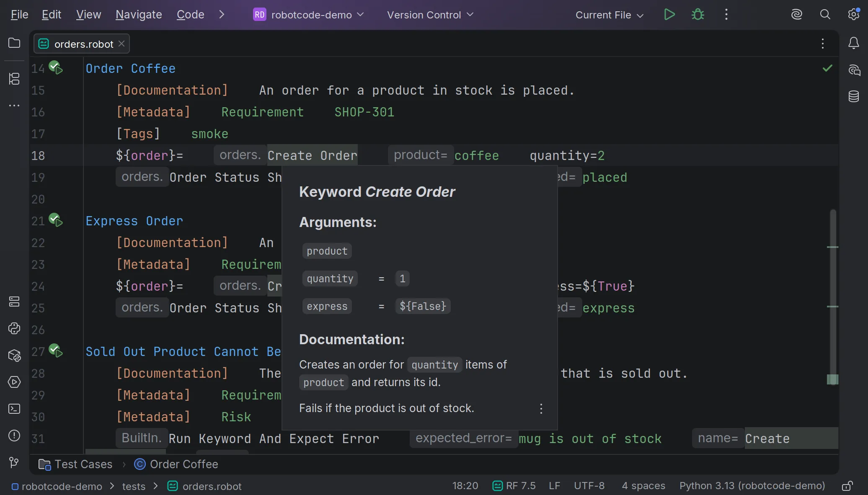This screenshot has height=495, width=868.
Task: Run Sold Out Product test from gutter
Action: pyautogui.click(x=56, y=351)
